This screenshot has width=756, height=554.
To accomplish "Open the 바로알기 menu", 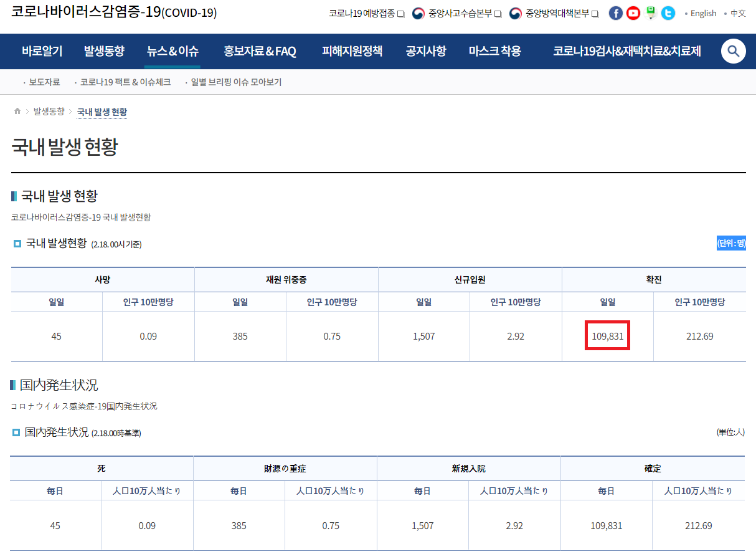I will pyautogui.click(x=42, y=51).
